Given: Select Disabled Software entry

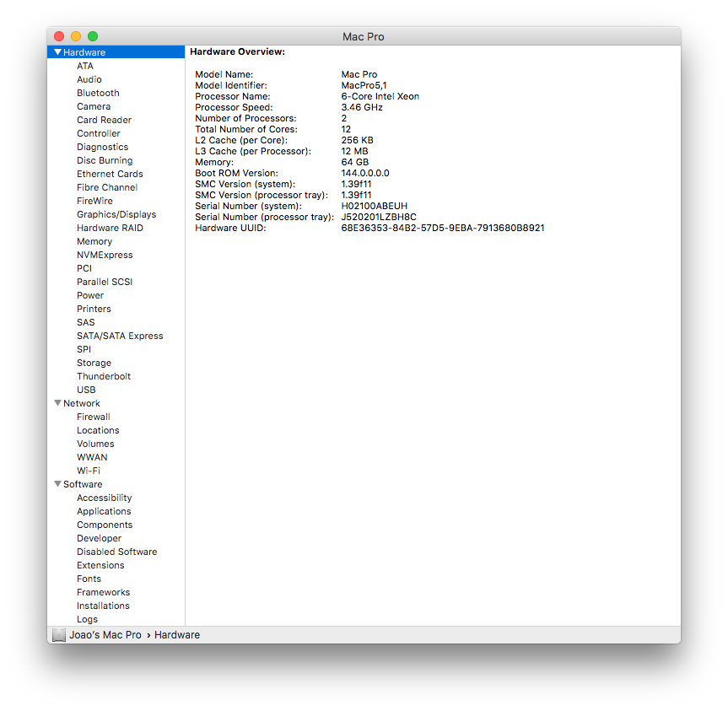Looking at the screenshot, I should pos(116,552).
